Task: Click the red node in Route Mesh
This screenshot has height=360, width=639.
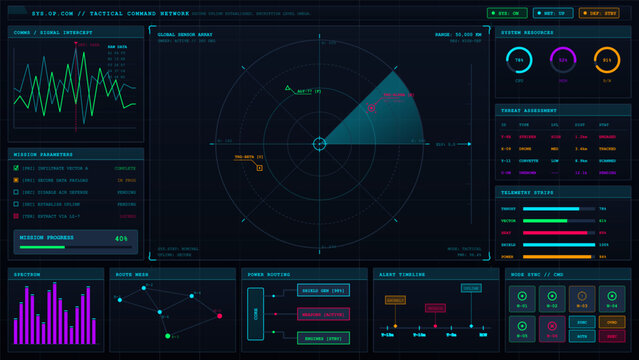Action: coord(220,316)
